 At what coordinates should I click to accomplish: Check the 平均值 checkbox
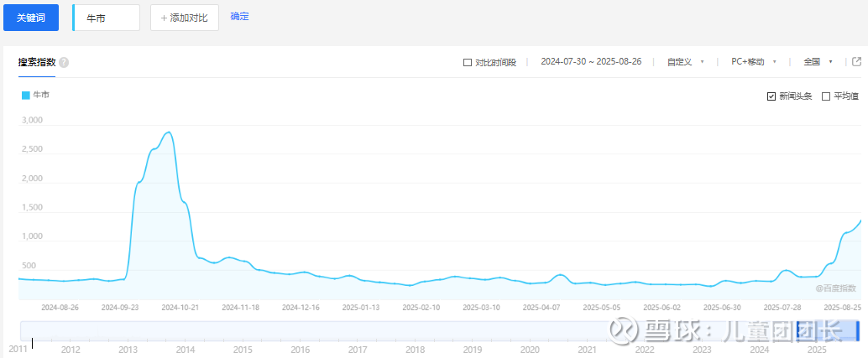826,96
